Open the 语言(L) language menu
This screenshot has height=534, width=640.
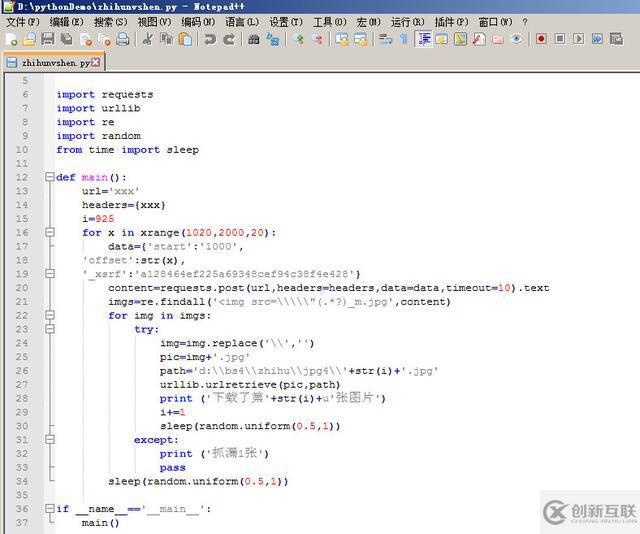coord(241,21)
